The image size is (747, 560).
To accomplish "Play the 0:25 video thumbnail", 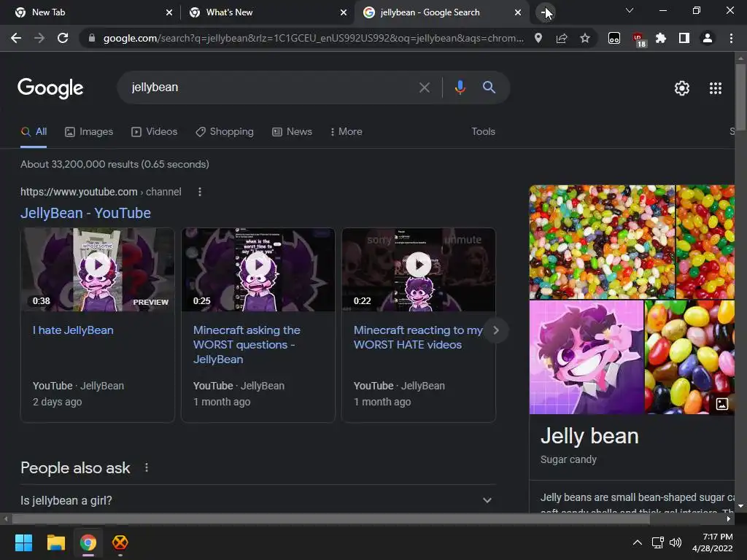I will 258,270.
